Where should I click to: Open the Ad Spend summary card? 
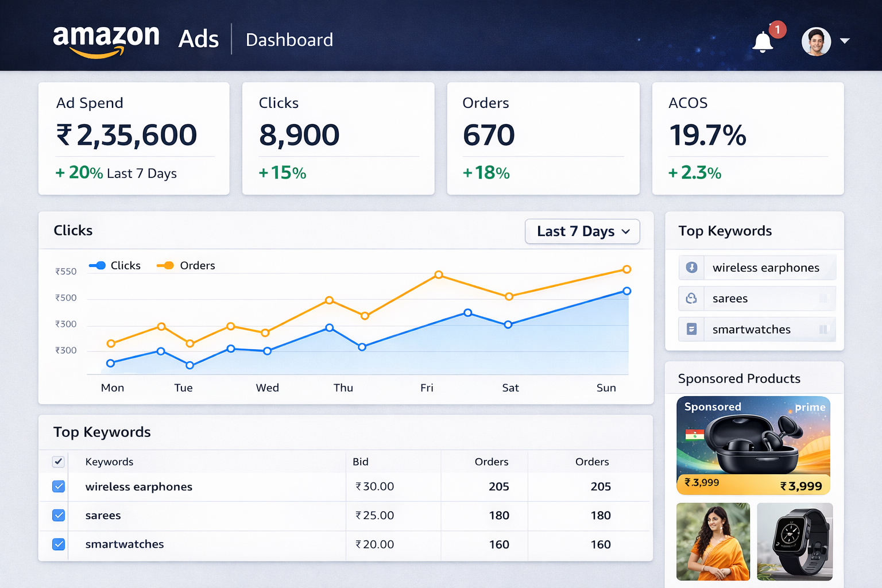(134, 138)
